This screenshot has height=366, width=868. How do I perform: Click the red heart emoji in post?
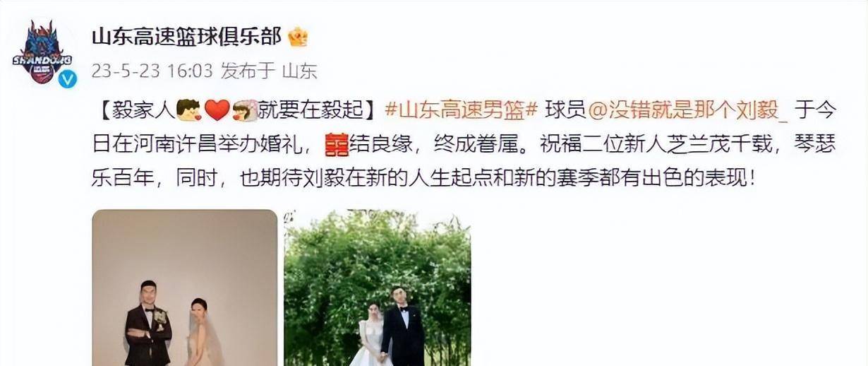(x=217, y=111)
